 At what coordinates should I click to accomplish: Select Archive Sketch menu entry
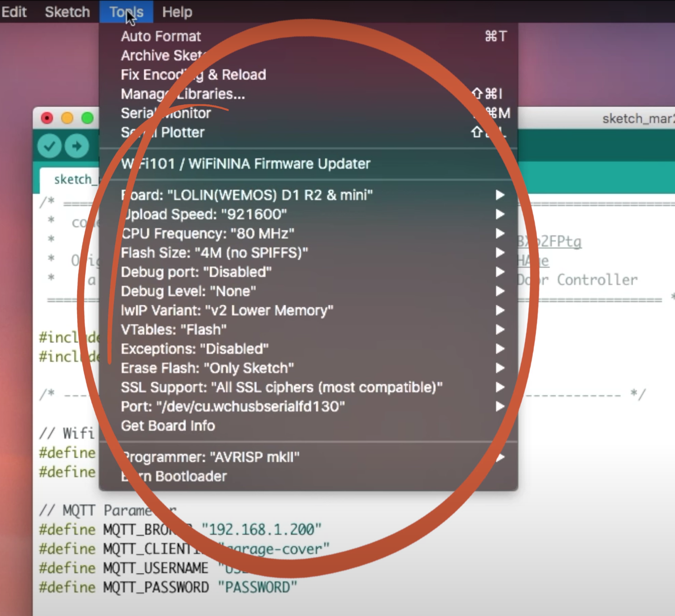tap(308, 55)
